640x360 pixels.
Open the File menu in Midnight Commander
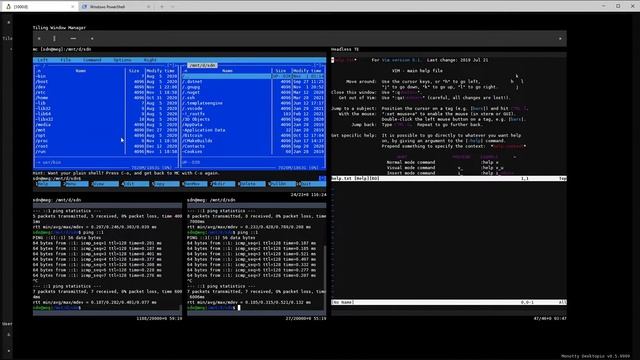tap(65, 60)
